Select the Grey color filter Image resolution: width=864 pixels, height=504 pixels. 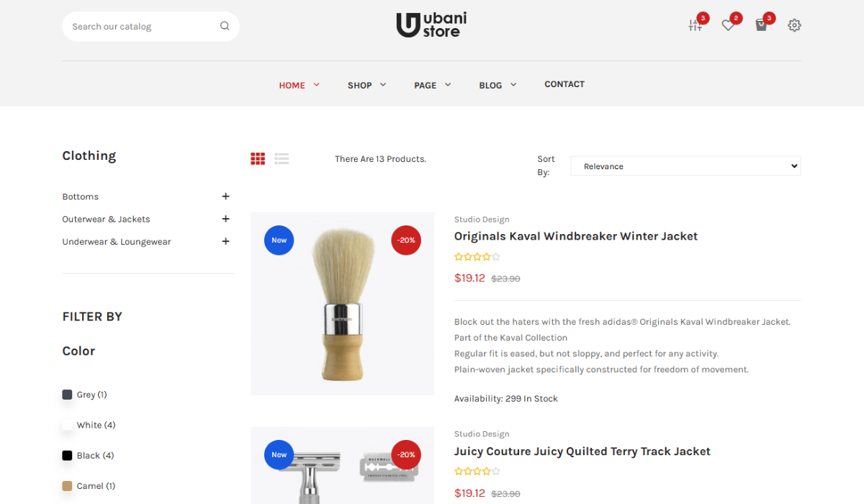85,395
